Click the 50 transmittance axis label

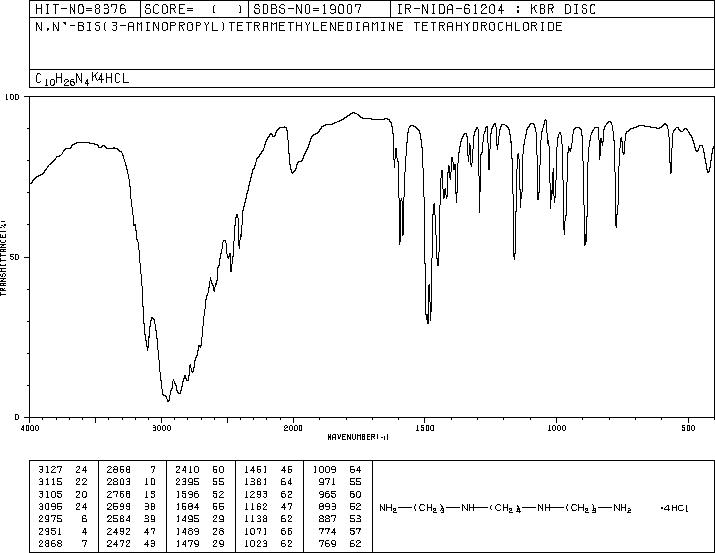point(13,257)
